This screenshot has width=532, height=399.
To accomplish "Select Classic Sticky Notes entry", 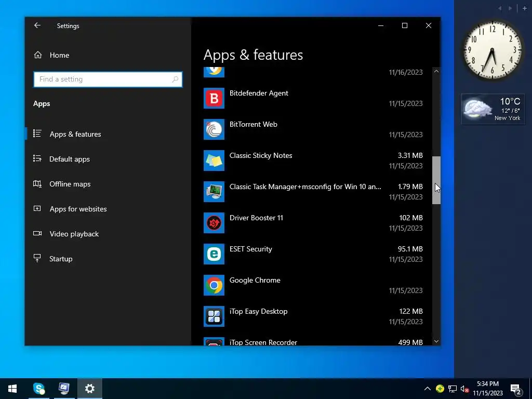I will [313, 161].
